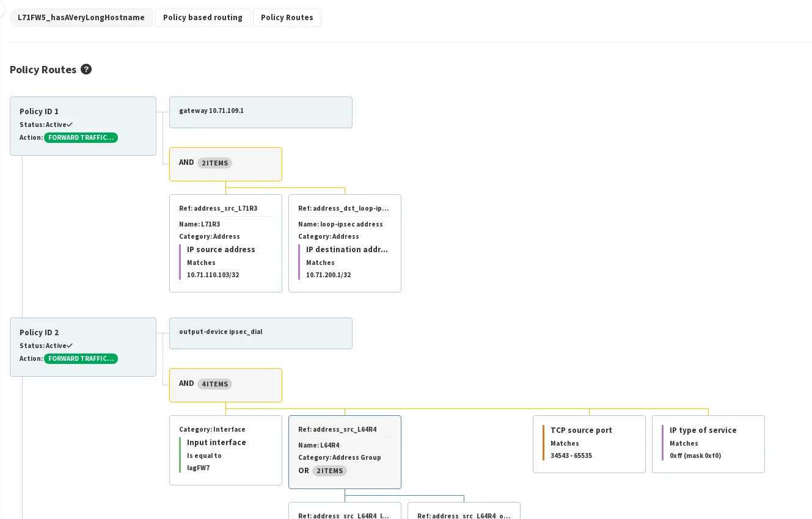Select the Input interface lagFW7 card
The width and height of the screenshot is (812, 519).
click(x=225, y=450)
